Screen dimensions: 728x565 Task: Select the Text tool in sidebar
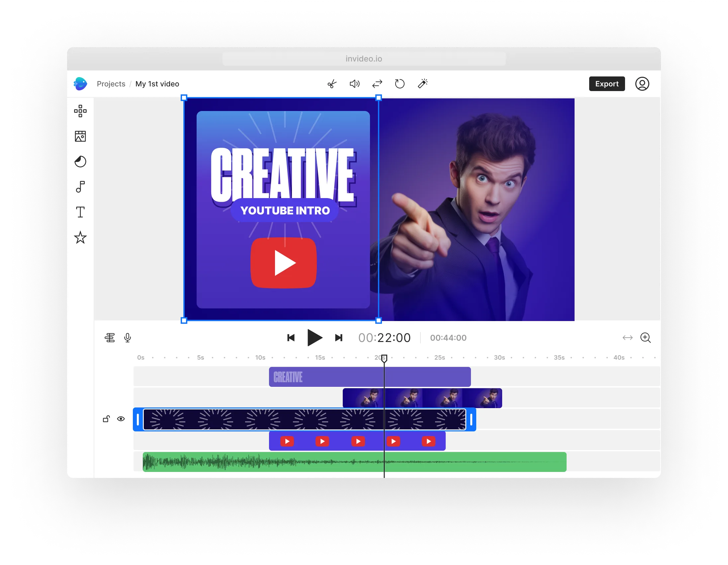coord(80,212)
